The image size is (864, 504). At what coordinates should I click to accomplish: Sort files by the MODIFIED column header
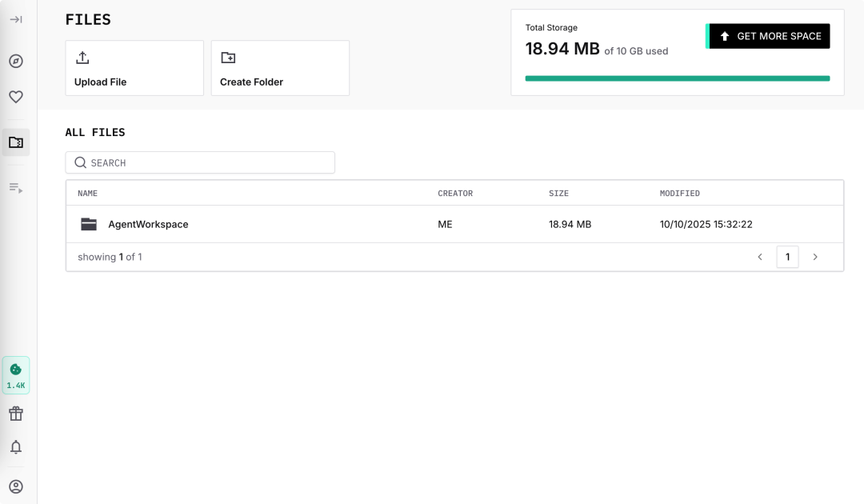pyautogui.click(x=679, y=194)
